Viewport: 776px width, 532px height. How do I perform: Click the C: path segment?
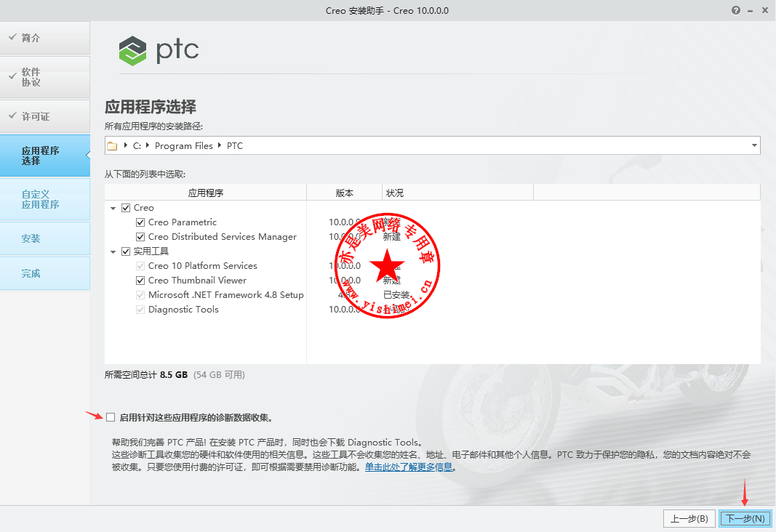pos(137,146)
